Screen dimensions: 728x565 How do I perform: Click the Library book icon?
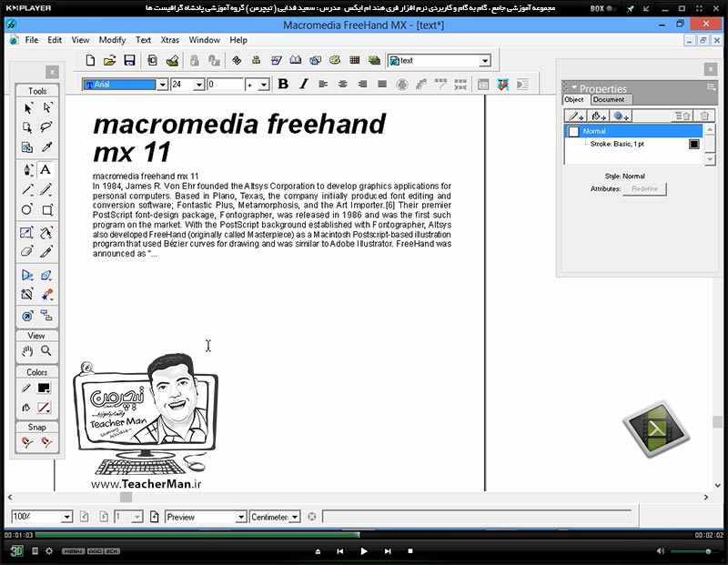point(295,60)
